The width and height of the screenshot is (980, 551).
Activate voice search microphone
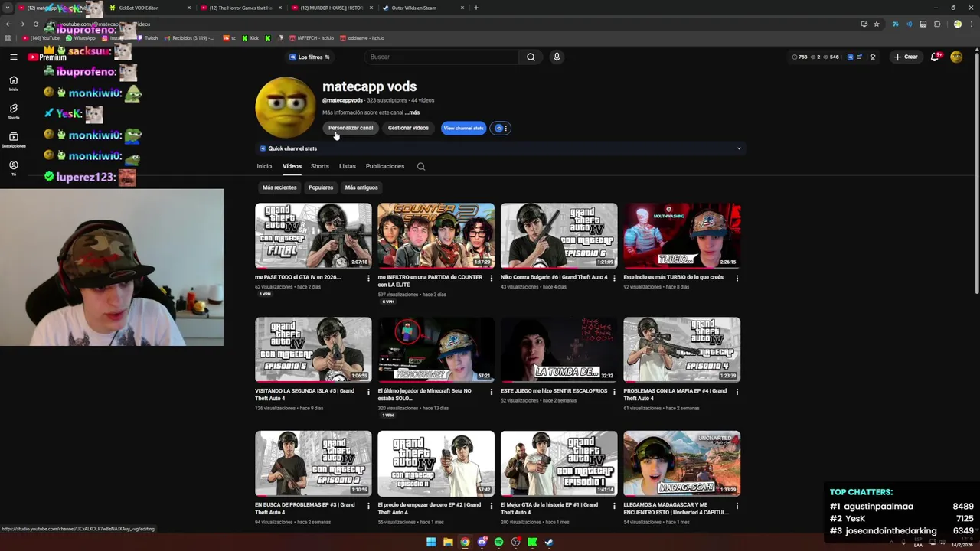(557, 57)
